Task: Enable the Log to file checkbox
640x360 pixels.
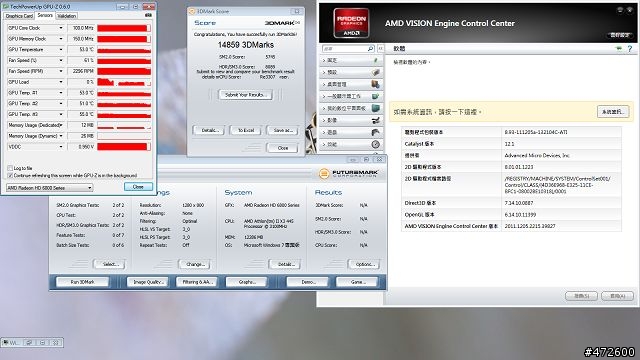Action: pos(10,168)
